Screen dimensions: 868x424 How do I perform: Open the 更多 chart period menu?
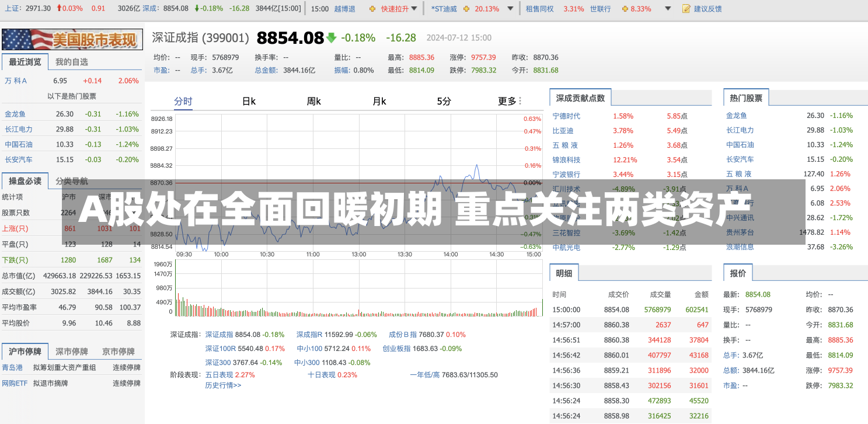(x=507, y=101)
